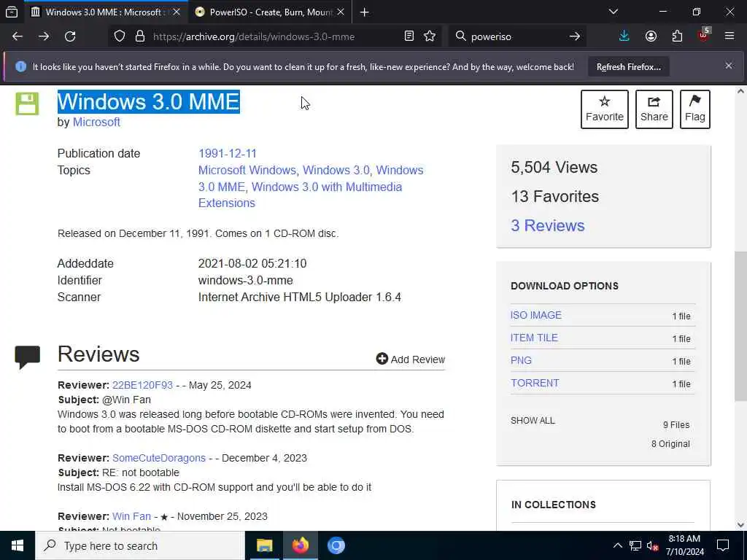Show all download files
This screenshot has width=747, height=560.
(533, 421)
